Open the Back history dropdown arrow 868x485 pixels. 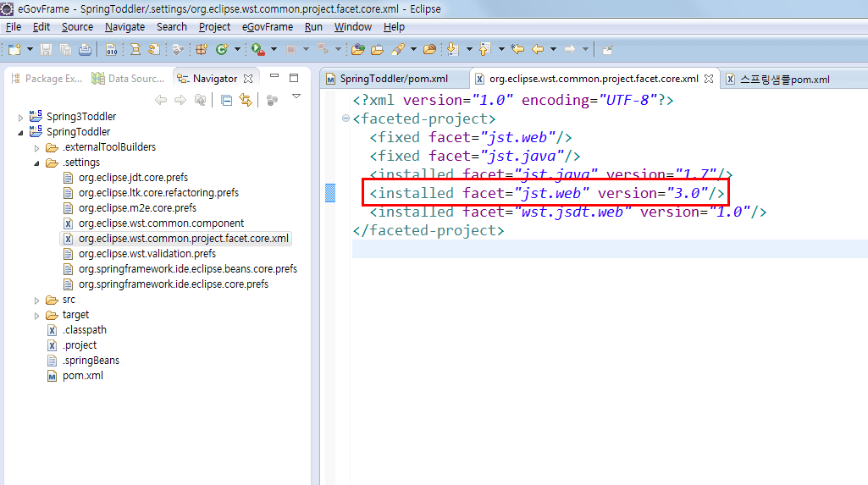pos(553,49)
